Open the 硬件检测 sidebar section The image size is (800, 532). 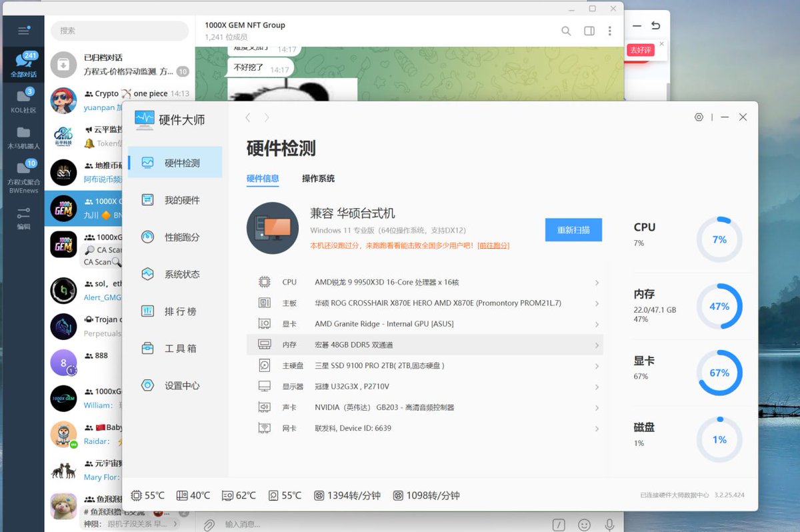click(175, 163)
